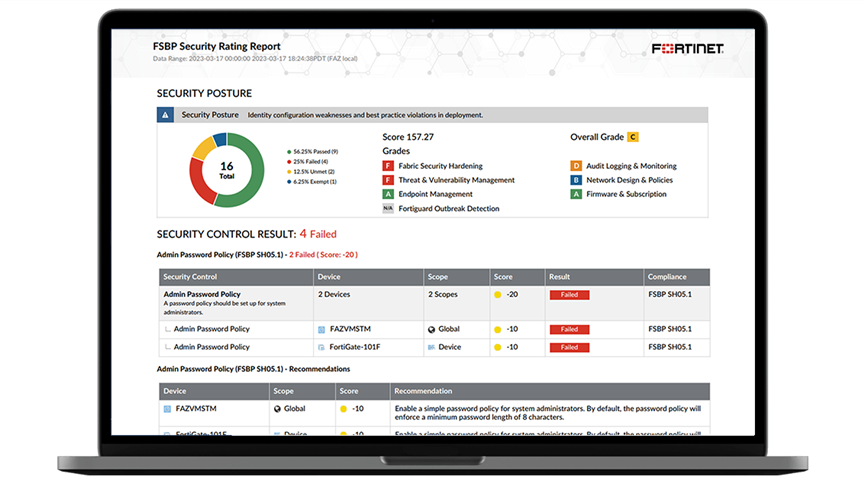Screen dimensions: 864x486
Task: Click the 'Fortiguard Outbreak Detection' label
Action: coord(449,208)
